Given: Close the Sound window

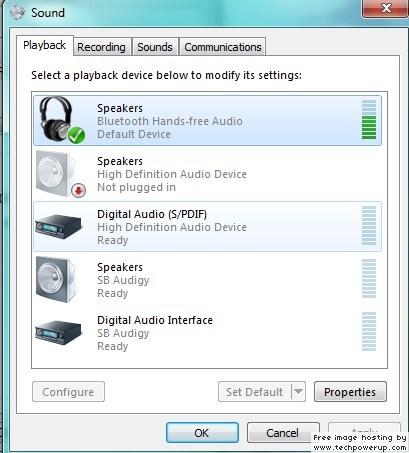Looking at the screenshot, I should pyautogui.click(x=385, y=7).
